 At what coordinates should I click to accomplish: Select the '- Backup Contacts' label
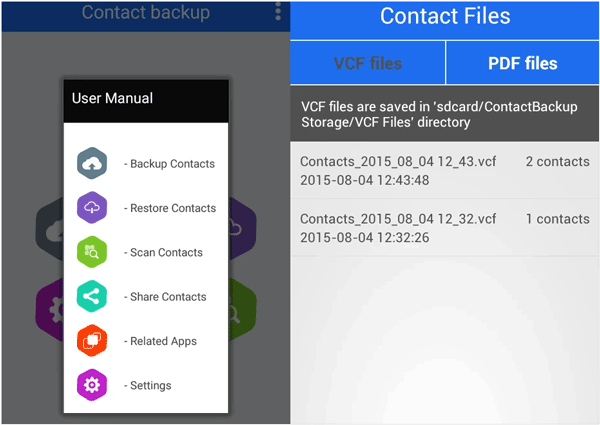tap(169, 164)
